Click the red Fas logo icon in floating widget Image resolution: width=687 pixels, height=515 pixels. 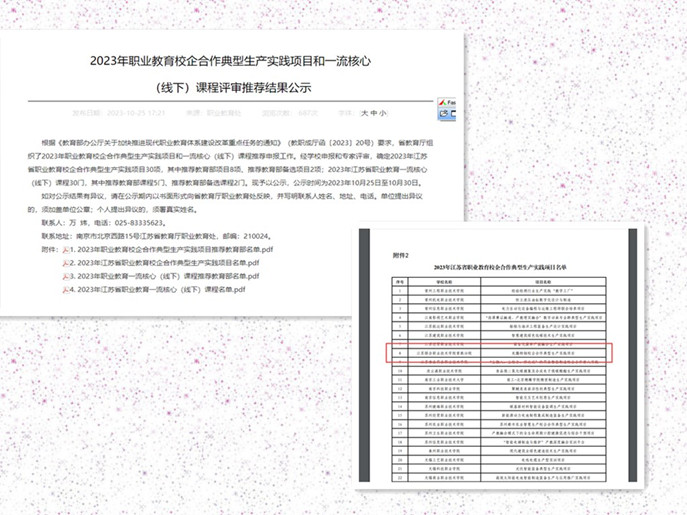point(443,103)
